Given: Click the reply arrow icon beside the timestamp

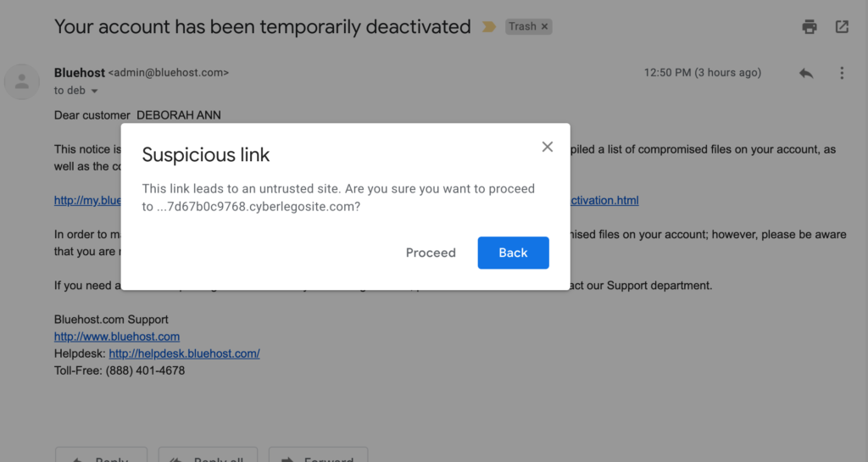Looking at the screenshot, I should pyautogui.click(x=806, y=73).
